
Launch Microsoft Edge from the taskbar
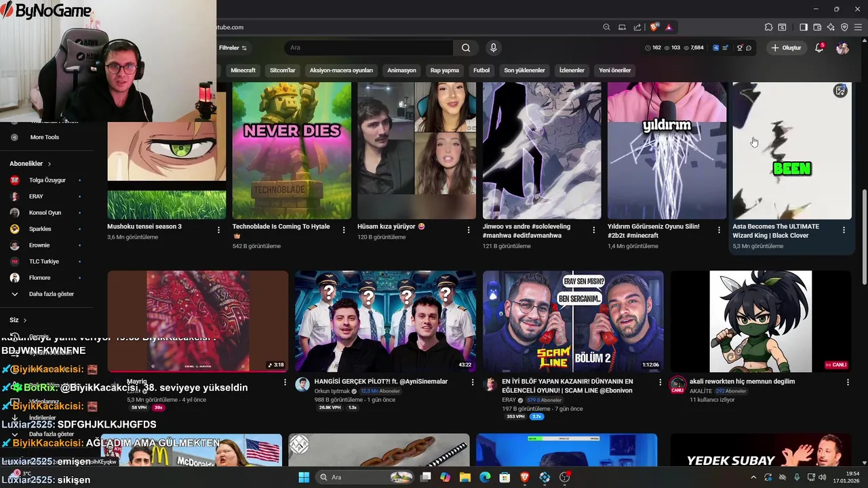485,477
